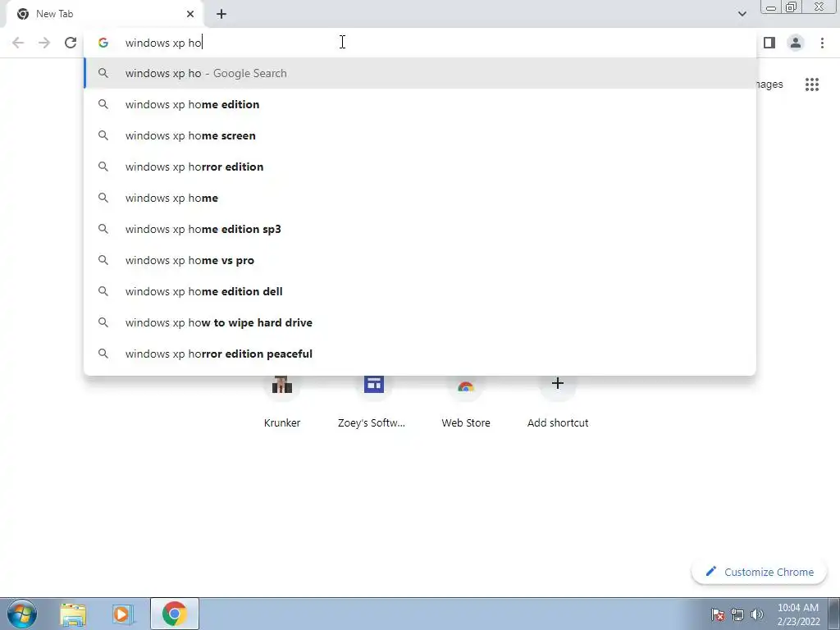Click the Chrome taskbar icon
This screenshot has height=630, width=840.
[174, 614]
